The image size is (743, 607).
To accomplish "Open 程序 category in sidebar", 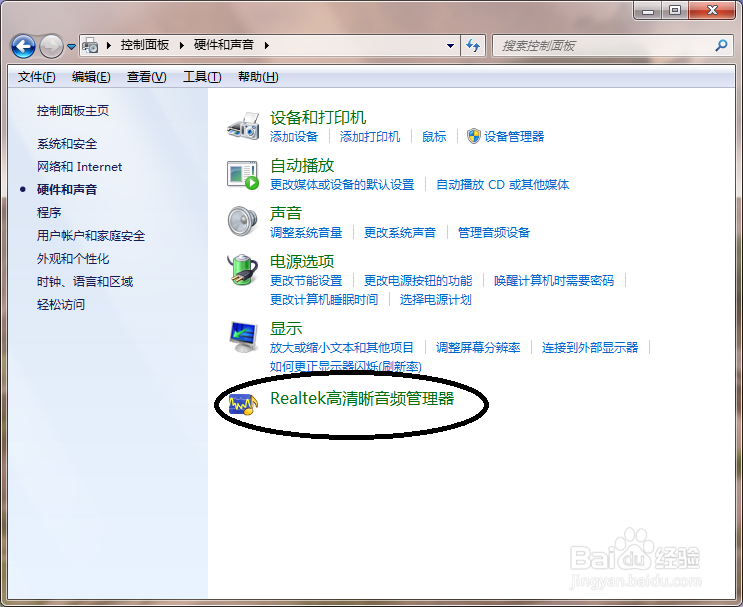I will click(x=49, y=212).
